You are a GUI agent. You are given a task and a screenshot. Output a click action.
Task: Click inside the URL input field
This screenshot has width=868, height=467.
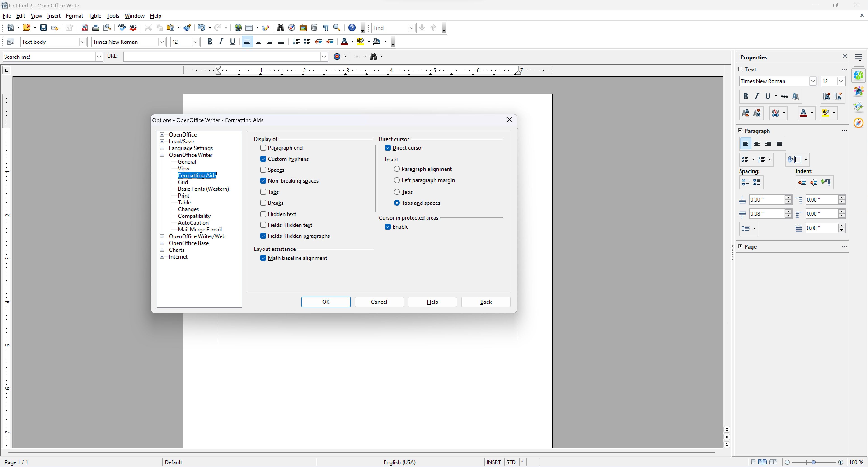coord(222,56)
